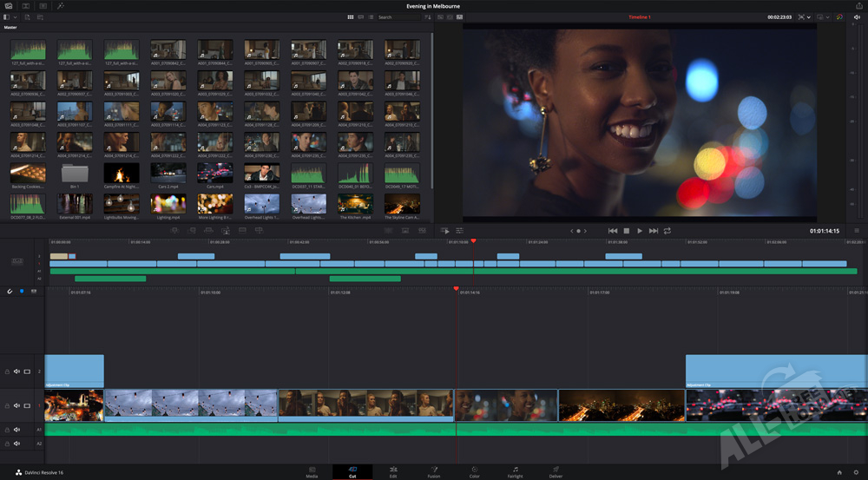Click the Stop button under viewer
Viewport: 868px width, 480px height.
[626, 231]
